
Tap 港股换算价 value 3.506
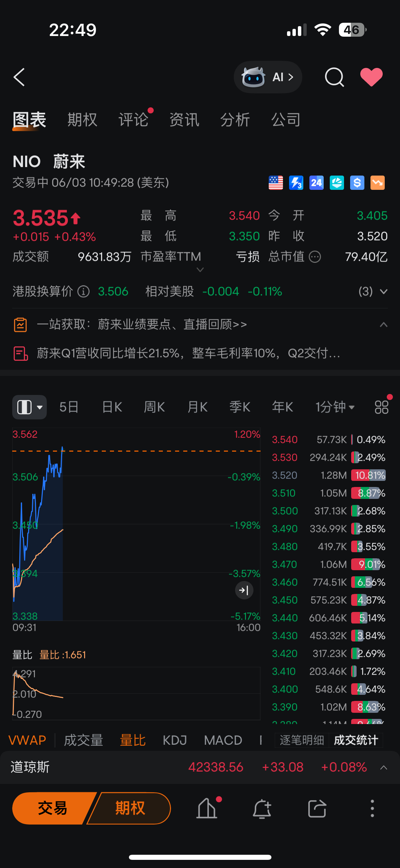pos(113,291)
